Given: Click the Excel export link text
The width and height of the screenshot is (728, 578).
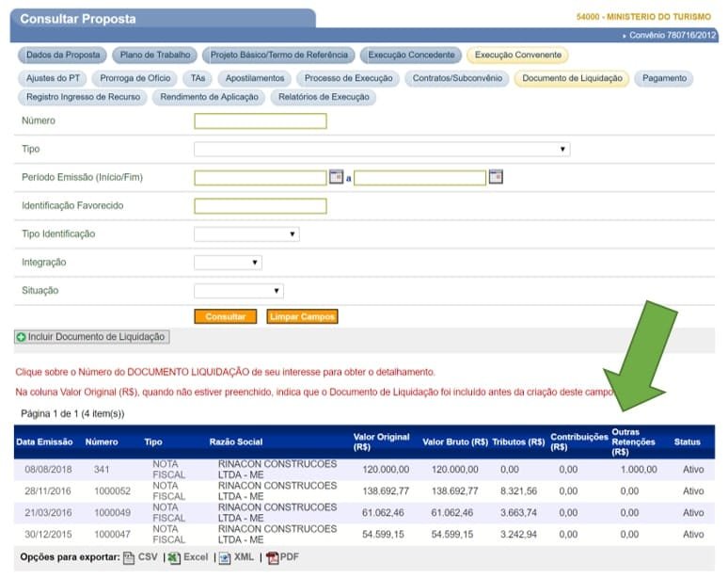Looking at the screenshot, I should (x=196, y=557).
